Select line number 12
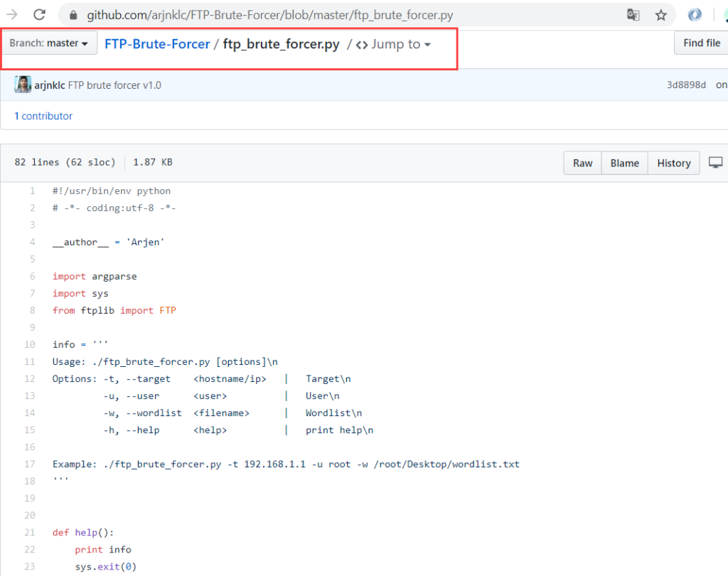Viewport: 728px width, 576px height. (x=30, y=378)
